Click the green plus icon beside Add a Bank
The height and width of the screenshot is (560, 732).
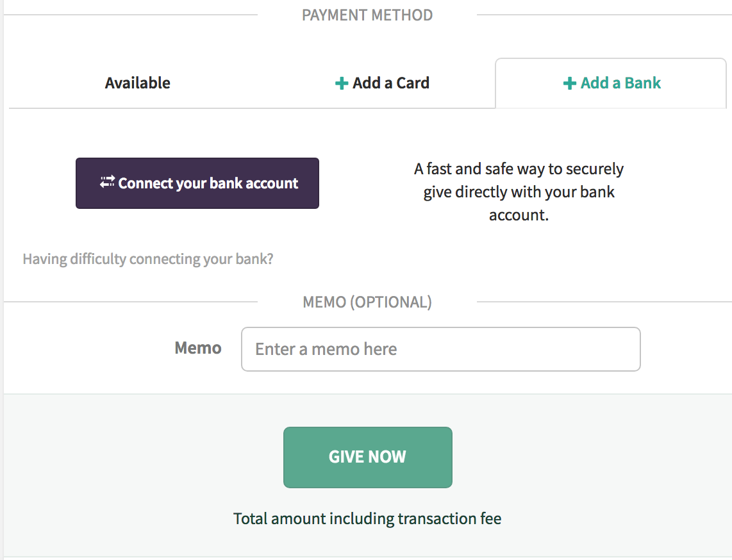click(x=570, y=83)
